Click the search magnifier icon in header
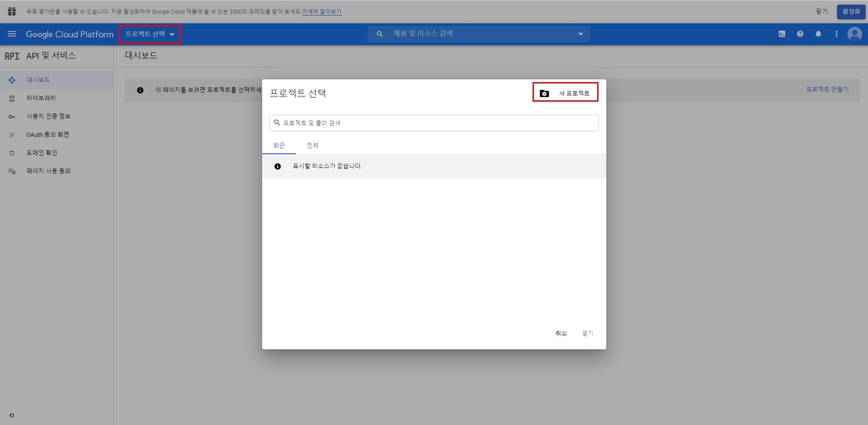Image resolution: width=868 pixels, height=425 pixels. coord(380,34)
